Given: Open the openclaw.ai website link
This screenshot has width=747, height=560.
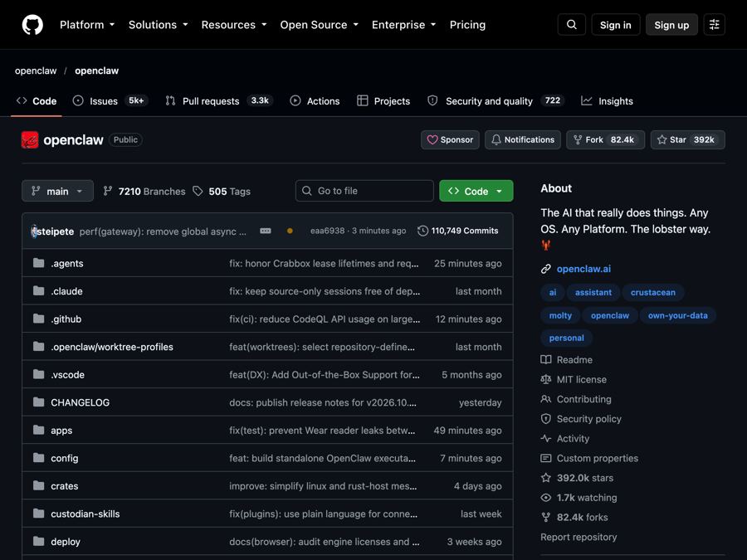Looking at the screenshot, I should tap(583, 269).
